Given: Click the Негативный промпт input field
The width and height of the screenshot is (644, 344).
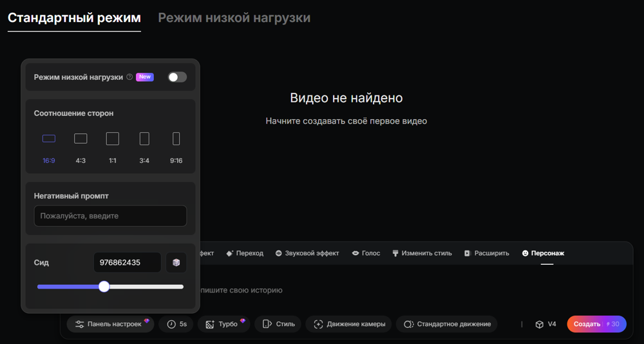Looking at the screenshot, I should [x=110, y=216].
